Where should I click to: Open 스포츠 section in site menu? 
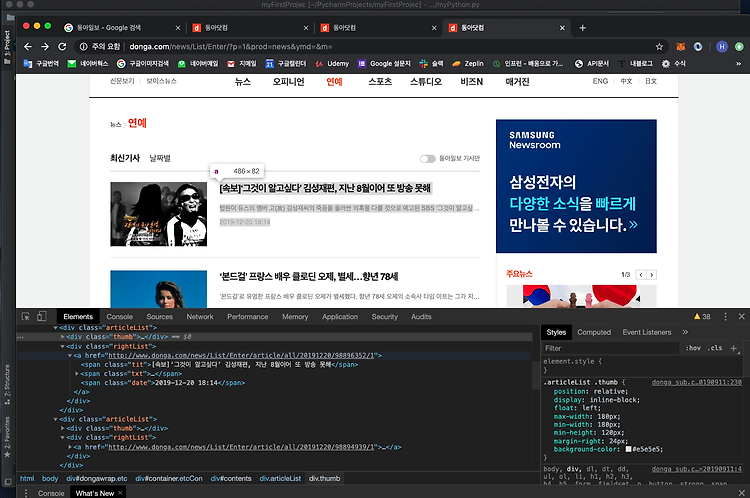pos(380,82)
